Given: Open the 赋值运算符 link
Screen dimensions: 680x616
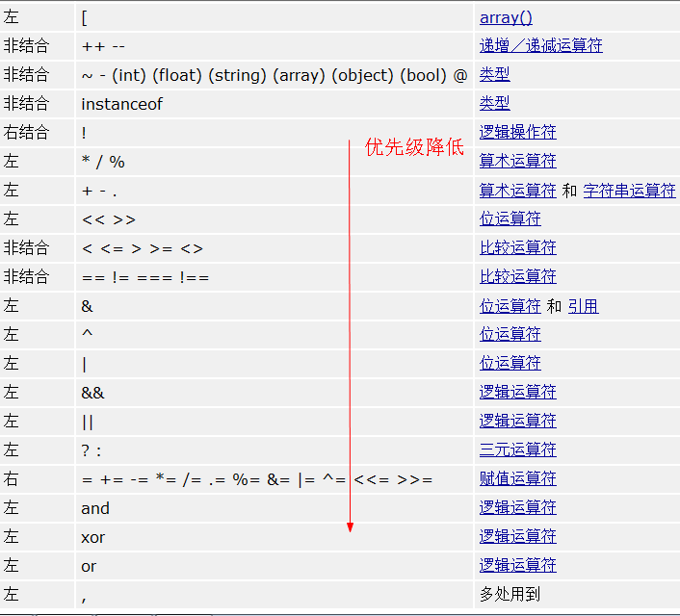Looking at the screenshot, I should [518, 479].
